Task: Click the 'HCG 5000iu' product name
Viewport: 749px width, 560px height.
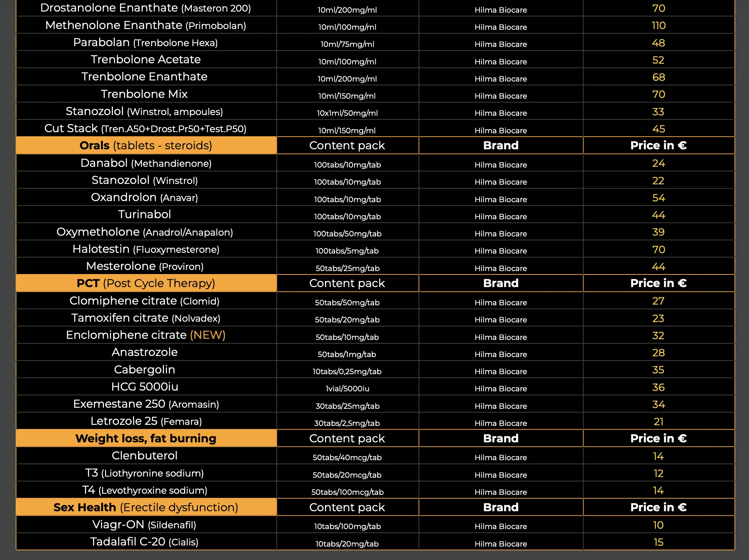Action: [x=145, y=387]
